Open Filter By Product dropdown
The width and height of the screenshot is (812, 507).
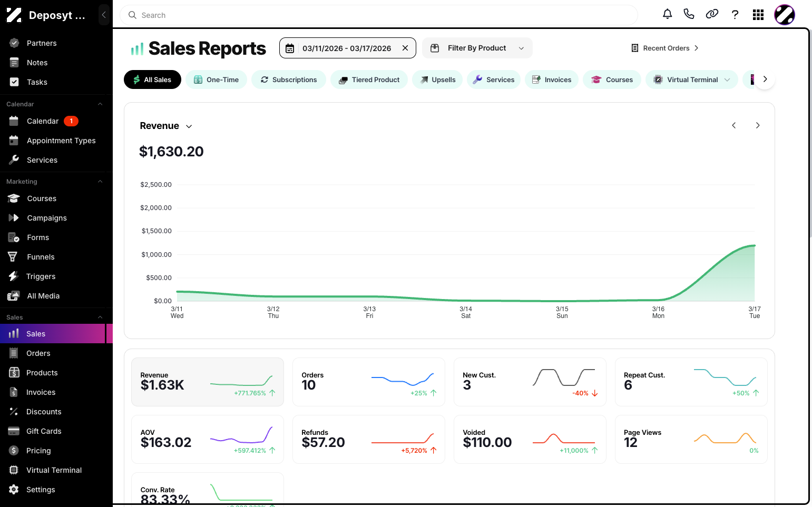(x=477, y=48)
